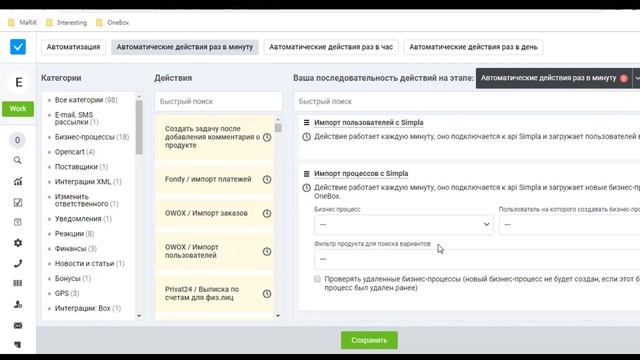
Task: Expand the stage selector dropdown arrow
Action: click(x=637, y=78)
